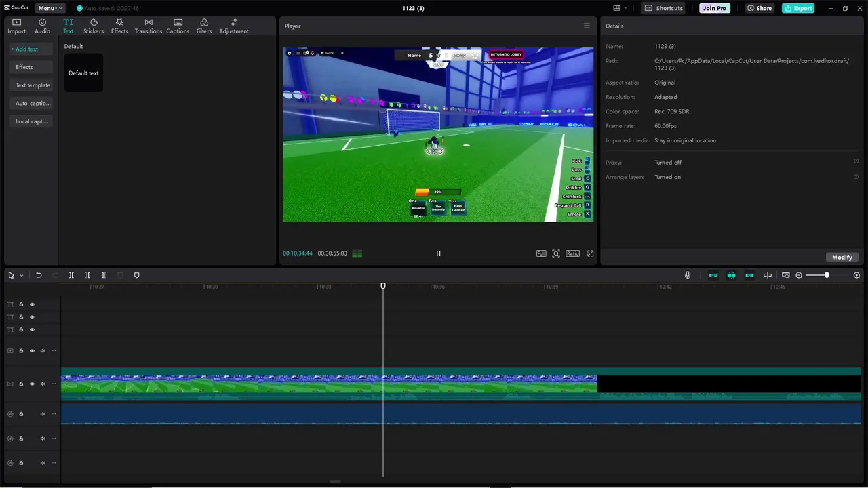Image resolution: width=868 pixels, height=488 pixels.
Task: Select the football video clip on timeline
Action: point(329,384)
